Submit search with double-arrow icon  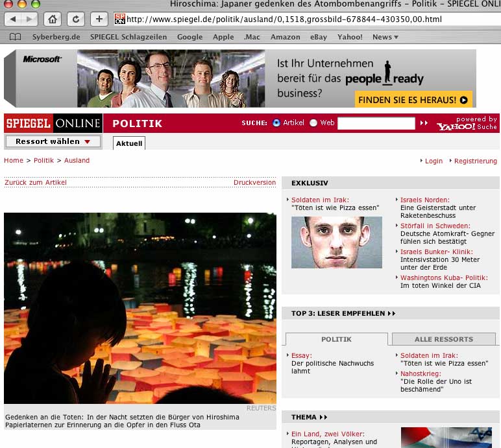tap(424, 123)
